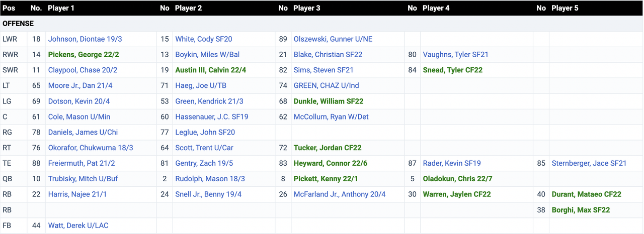Click Borghi, Max running back link
The image size is (644, 234).
coord(581,210)
